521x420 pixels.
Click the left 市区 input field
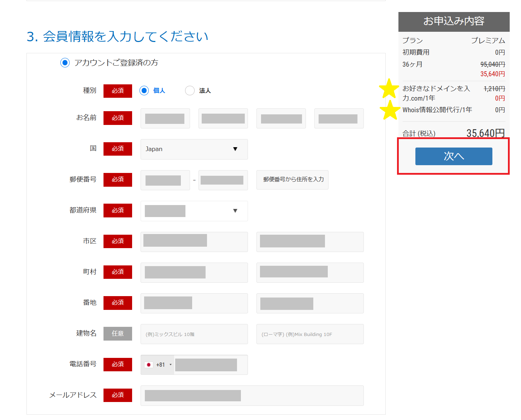(194, 242)
